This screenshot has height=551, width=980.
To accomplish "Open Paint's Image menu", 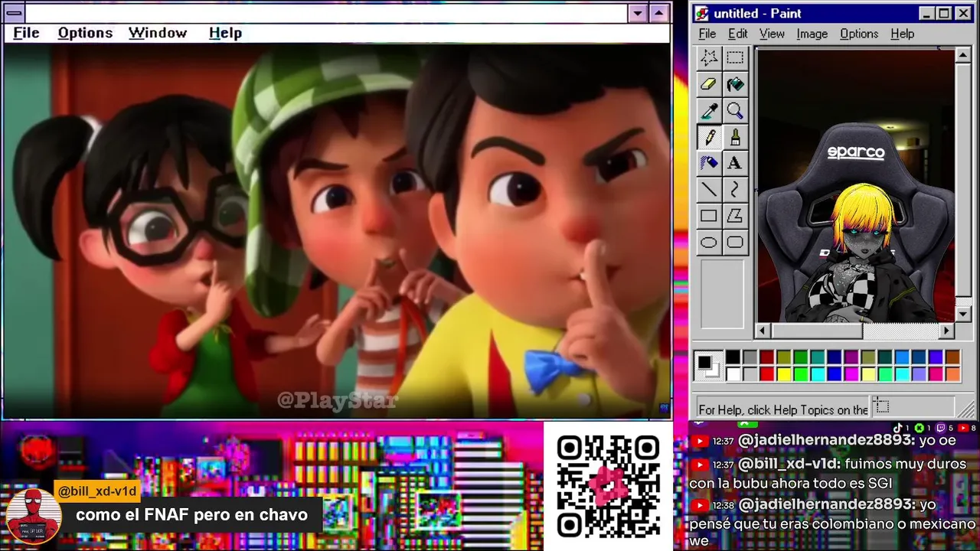I will pyautogui.click(x=812, y=34).
